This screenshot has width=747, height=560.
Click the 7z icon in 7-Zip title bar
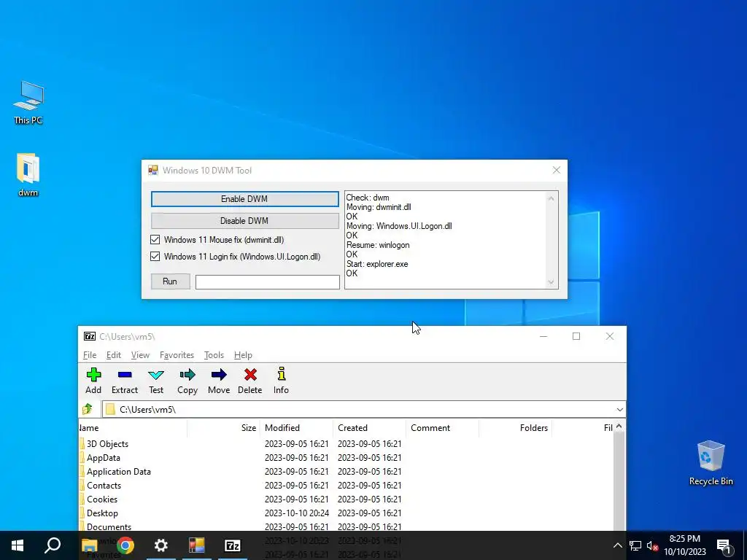[90, 336]
